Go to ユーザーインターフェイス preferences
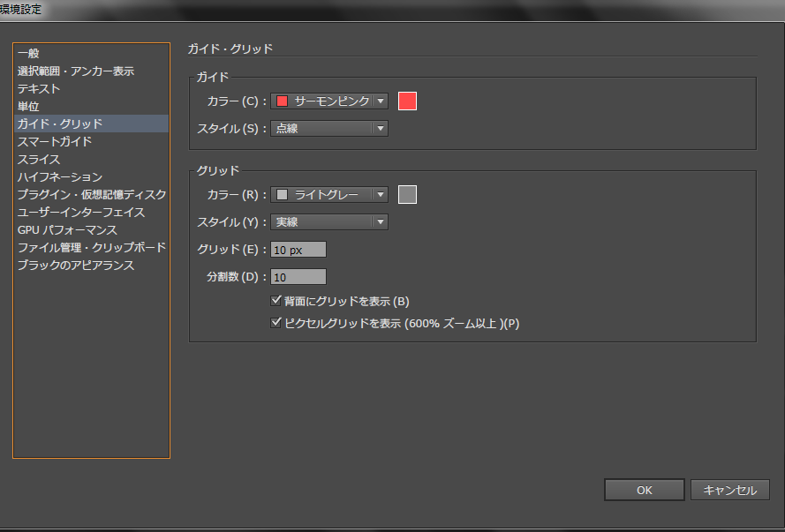 click(x=91, y=212)
